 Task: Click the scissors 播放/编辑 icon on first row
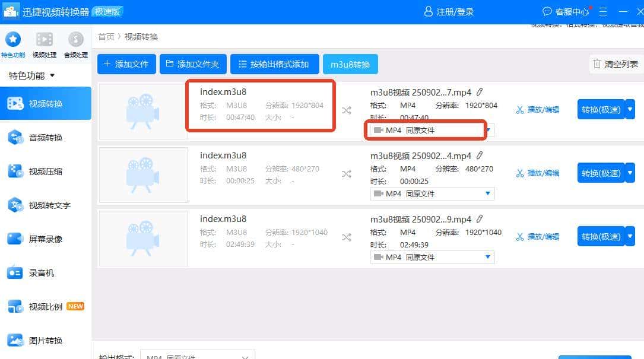click(x=519, y=109)
